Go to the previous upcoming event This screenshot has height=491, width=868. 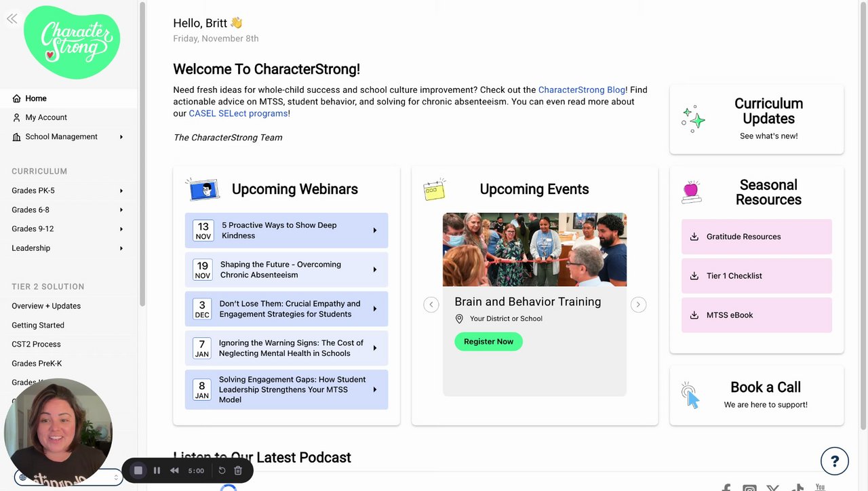[431, 305]
